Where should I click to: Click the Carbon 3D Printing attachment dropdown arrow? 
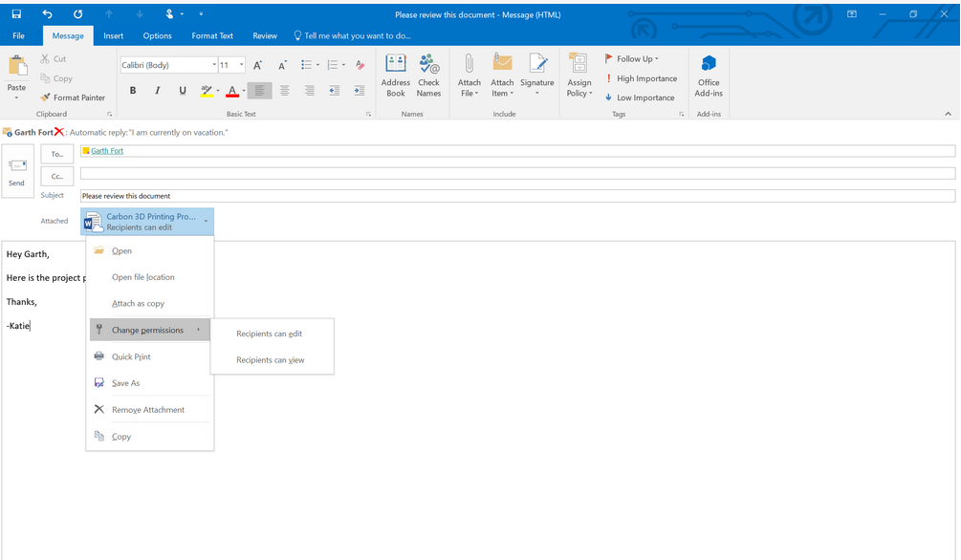206,221
